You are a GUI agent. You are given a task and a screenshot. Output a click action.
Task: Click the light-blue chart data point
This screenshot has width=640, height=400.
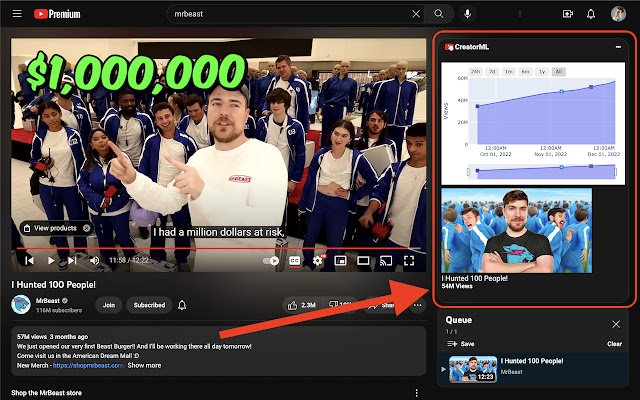(562, 91)
